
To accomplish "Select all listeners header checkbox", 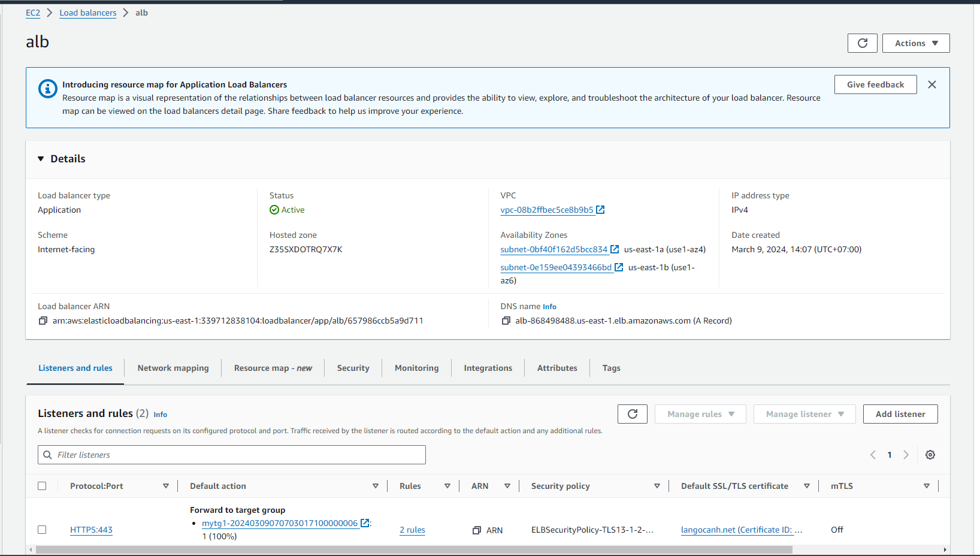I will (42, 486).
